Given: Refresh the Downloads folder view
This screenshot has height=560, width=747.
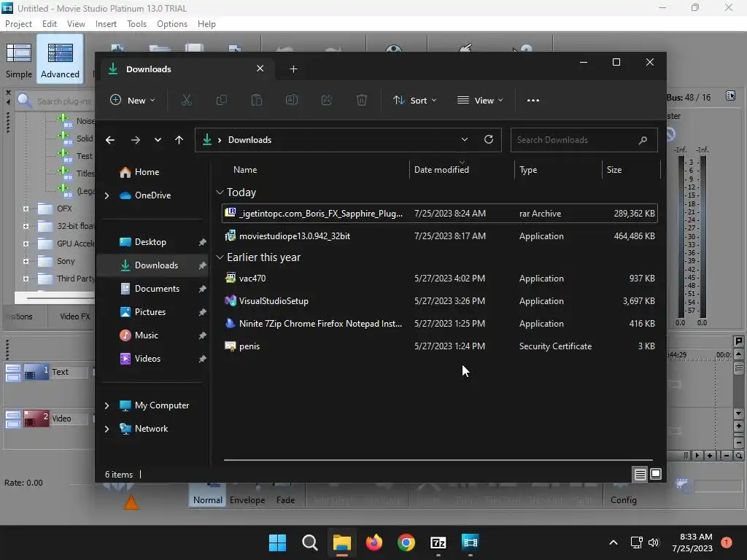Looking at the screenshot, I should tap(488, 139).
